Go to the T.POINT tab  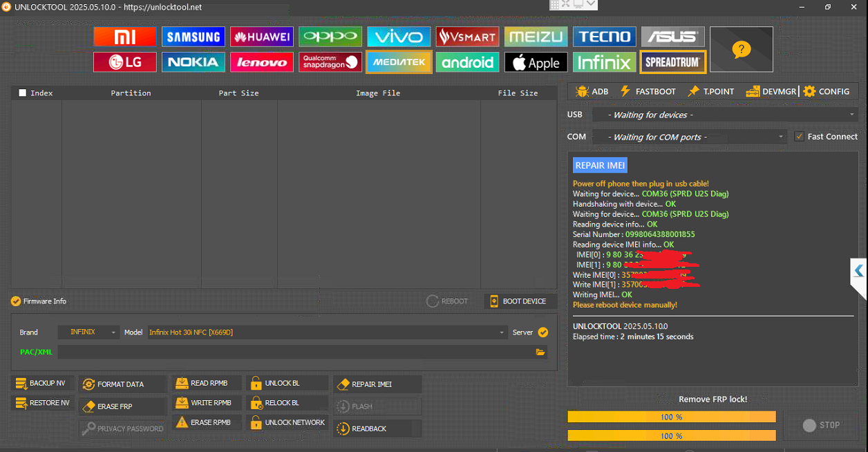coord(710,91)
